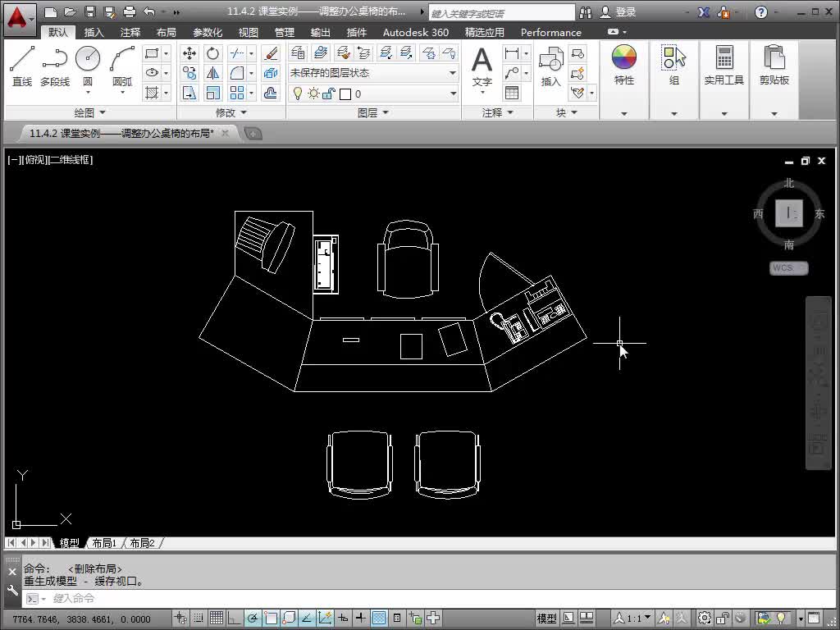Image resolution: width=840 pixels, height=630 pixels.
Task: Click the Offset tool icon
Action: click(x=271, y=93)
